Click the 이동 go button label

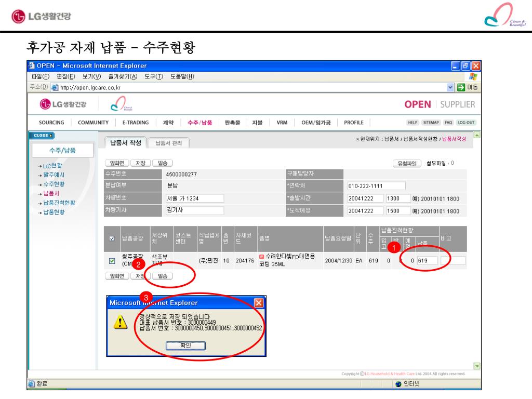tap(473, 87)
